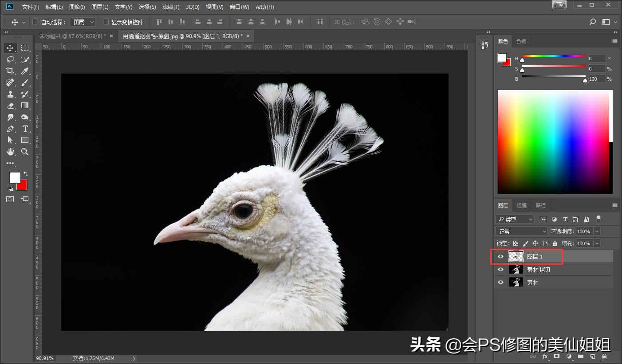Viewport: 622px width, 364px height.
Task: Open the blend mode 正常 dropdown
Action: coord(522,231)
